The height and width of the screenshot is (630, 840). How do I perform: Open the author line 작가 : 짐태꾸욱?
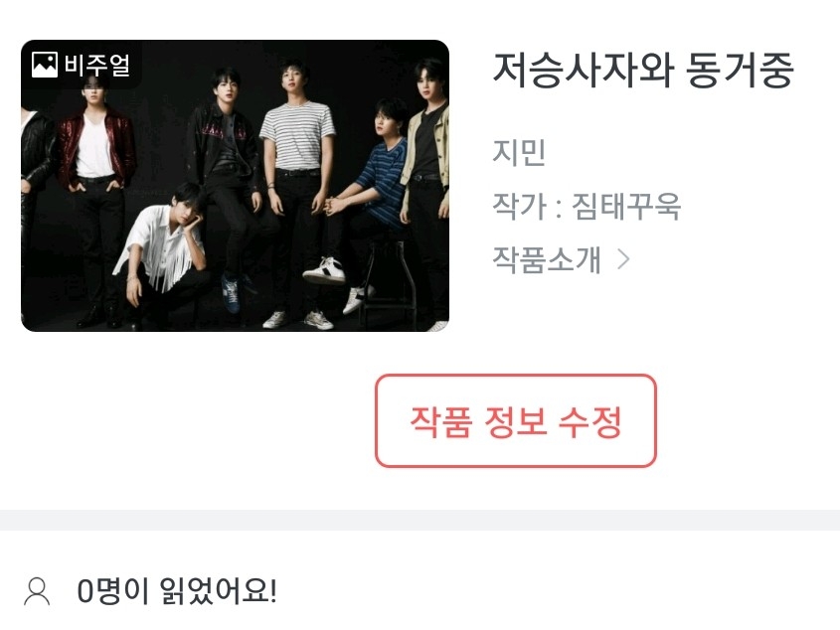tap(587, 206)
